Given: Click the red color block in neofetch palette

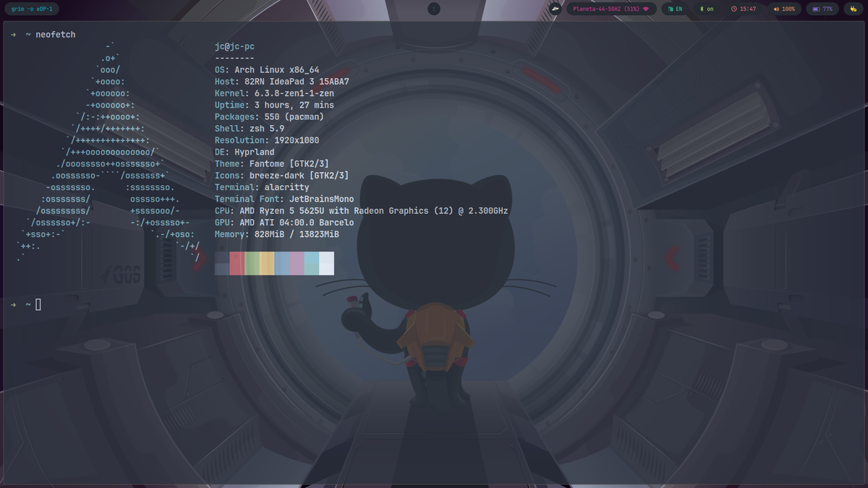Looking at the screenshot, I should [237, 263].
